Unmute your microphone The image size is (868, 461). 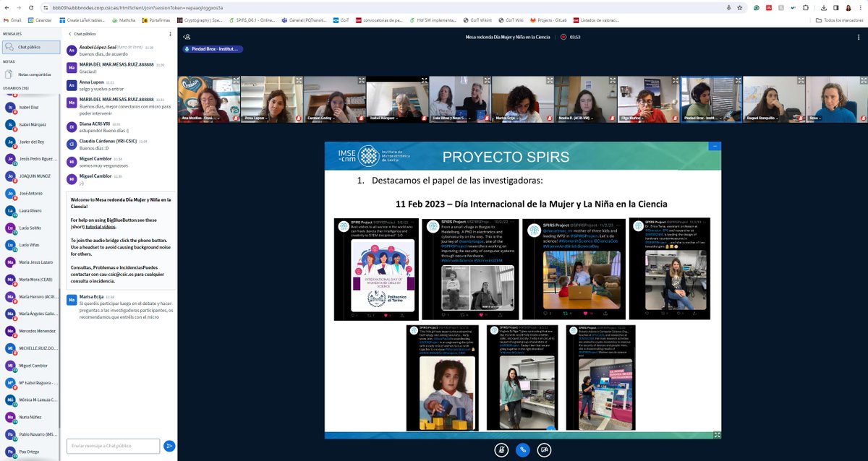tap(501, 449)
